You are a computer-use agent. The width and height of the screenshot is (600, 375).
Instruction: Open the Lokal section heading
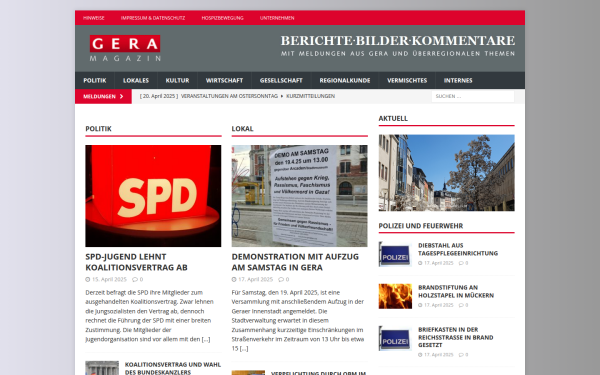pyautogui.click(x=242, y=129)
